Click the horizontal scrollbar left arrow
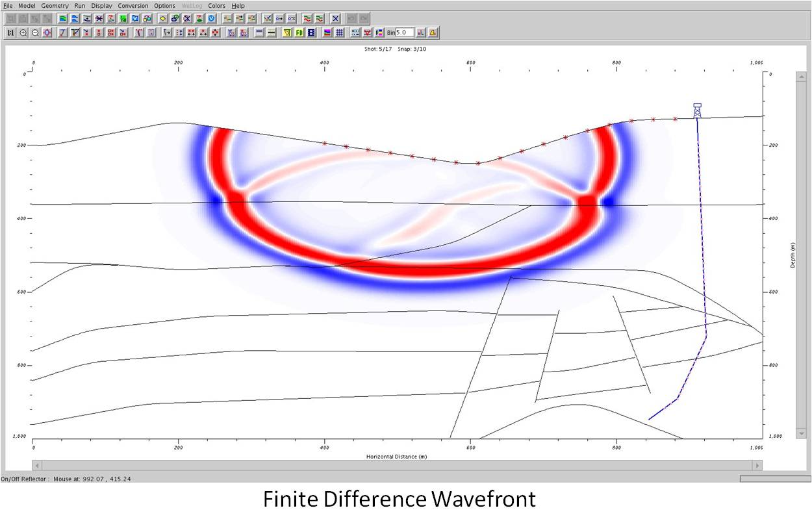Image resolution: width=812 pixels, height=519 pixels. 36,465
